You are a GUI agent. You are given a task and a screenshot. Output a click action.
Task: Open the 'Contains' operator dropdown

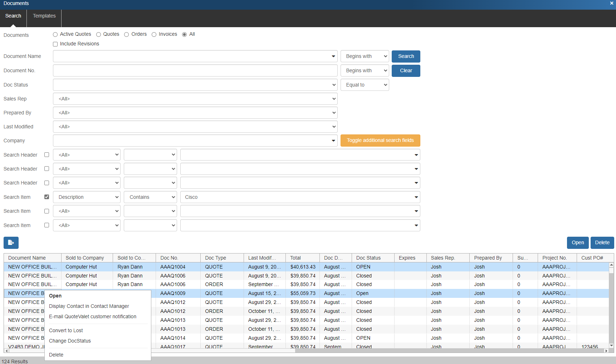150,197
